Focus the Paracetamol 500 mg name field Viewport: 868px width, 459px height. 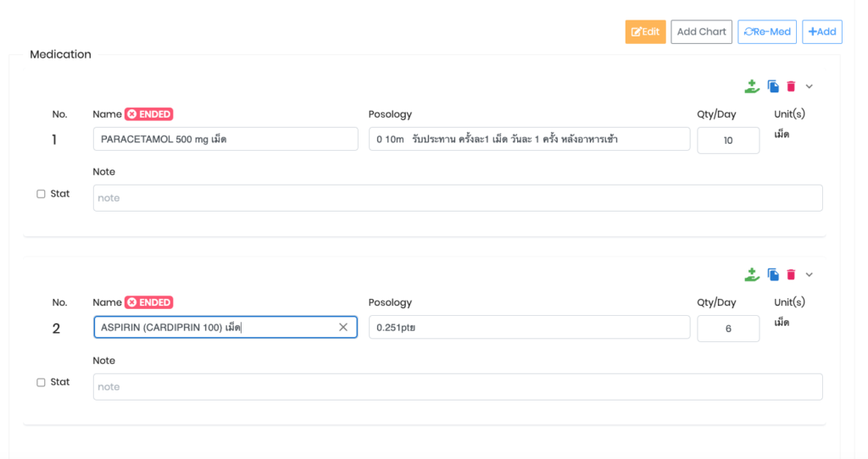point(225,140)
